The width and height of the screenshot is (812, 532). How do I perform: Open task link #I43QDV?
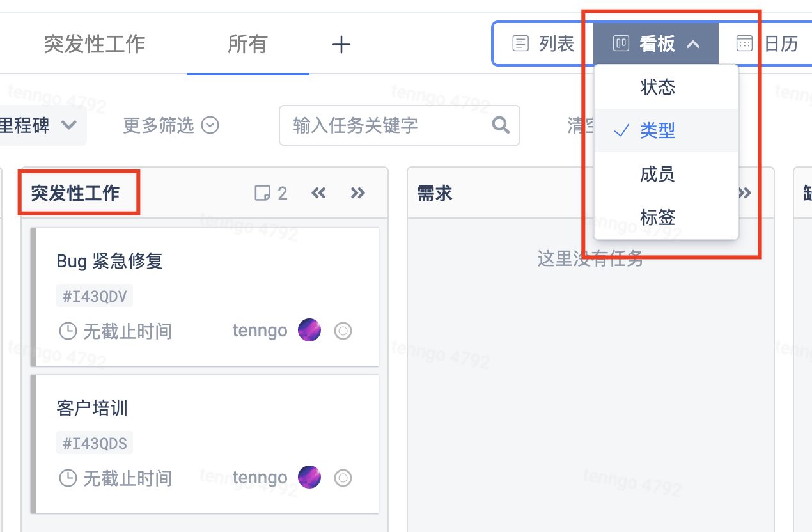click(x=95, y=296)
